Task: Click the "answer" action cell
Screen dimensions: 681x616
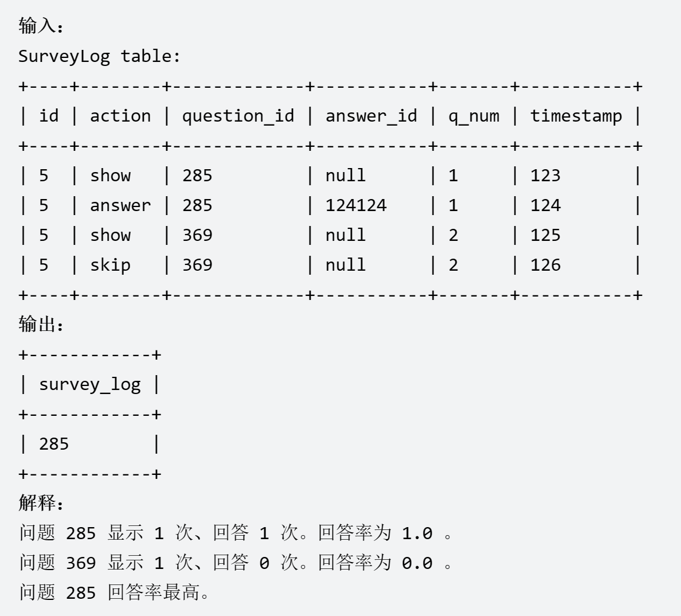Action: pos(120,205)
